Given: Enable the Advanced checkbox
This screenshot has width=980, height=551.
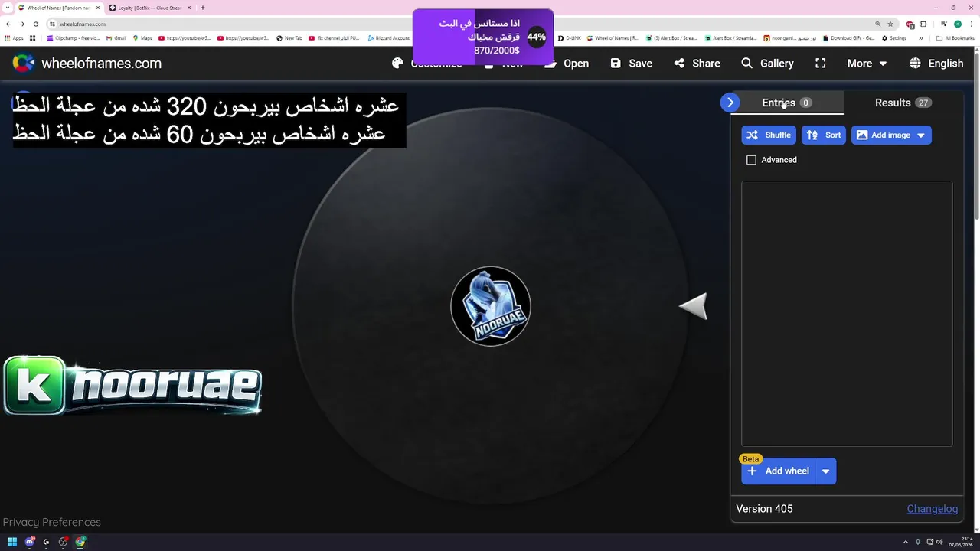Looking at the screenshot, I should click(751, 160).
